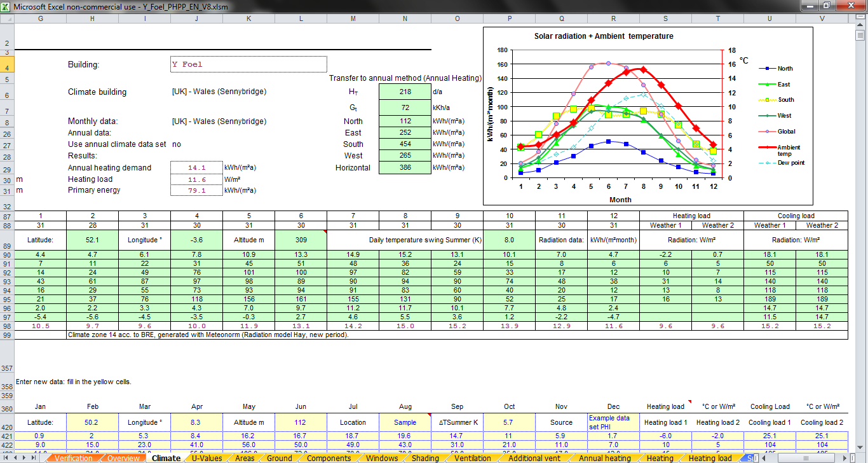Click the previous sheet navigation arrow
This screenshot has height=463, width=868.
click(x=15, y=458)
